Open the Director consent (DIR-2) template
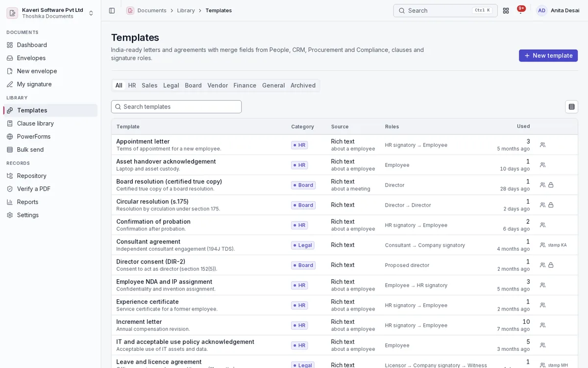588x368 pixels. (151, 262)
